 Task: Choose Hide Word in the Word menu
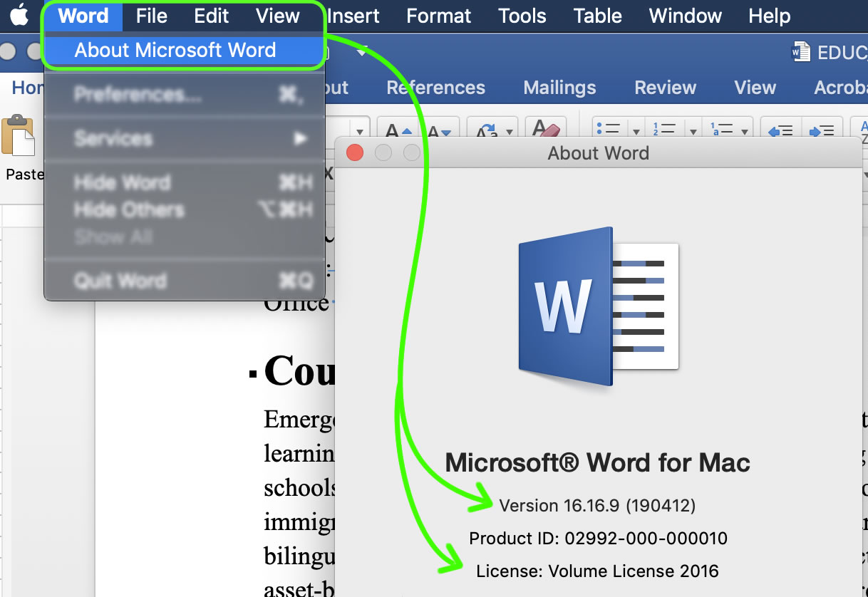[x=184, y=183]
